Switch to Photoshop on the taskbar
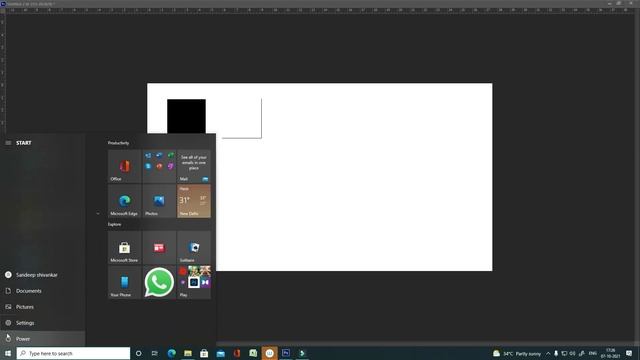 pos(286,353)
